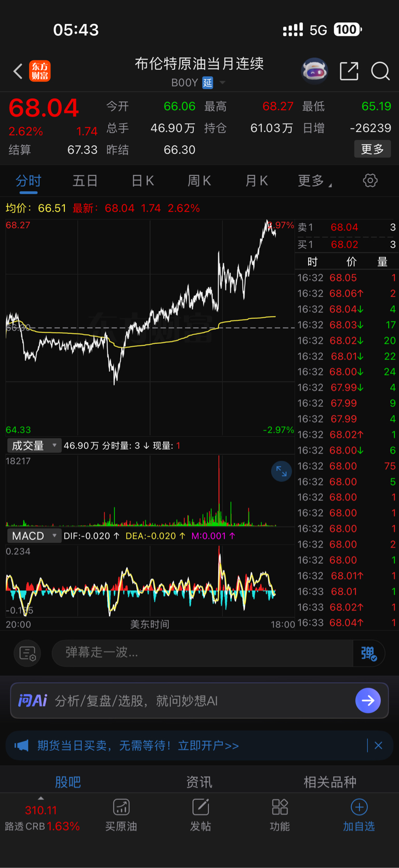
Task: Tap the DIF:-0.020 MACD readout
Action: (91, 536)
